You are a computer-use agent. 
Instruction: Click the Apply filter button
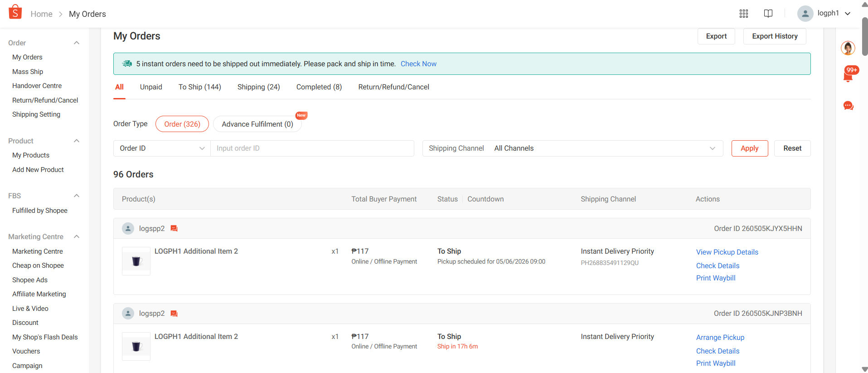click(x=750, y=148)
